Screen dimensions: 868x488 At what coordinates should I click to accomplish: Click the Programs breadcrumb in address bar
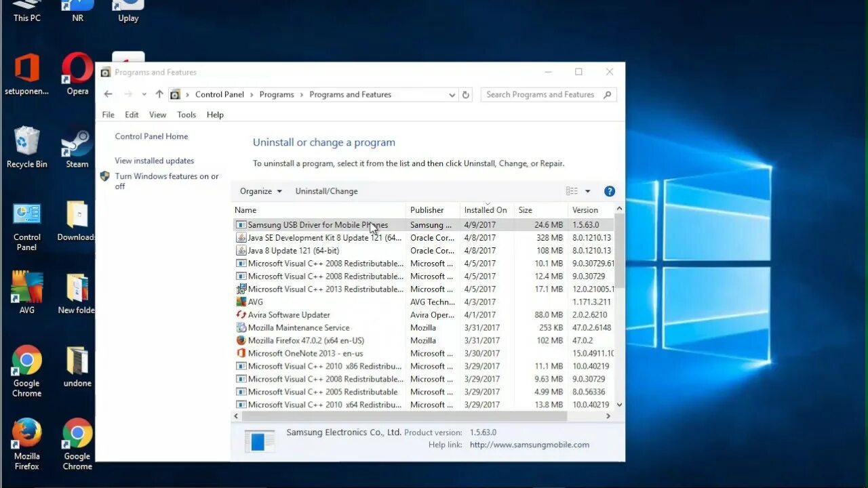pyautogui.click(x=277, y=95)
